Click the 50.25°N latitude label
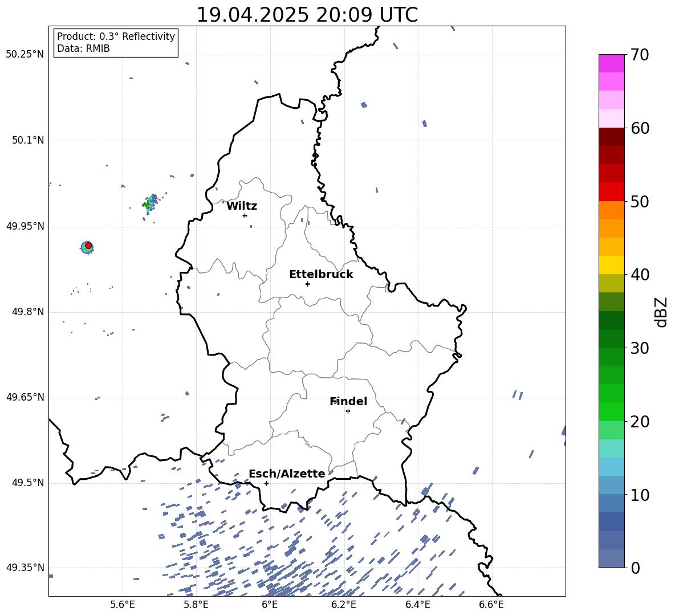Screen dimensions: 675x616 [25, 55]
